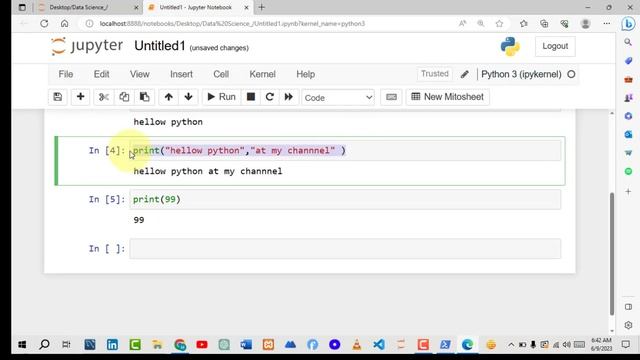The image size is (640, 360).
Task: Click the Trusted notebook indicator
Action: pos(435,74)
